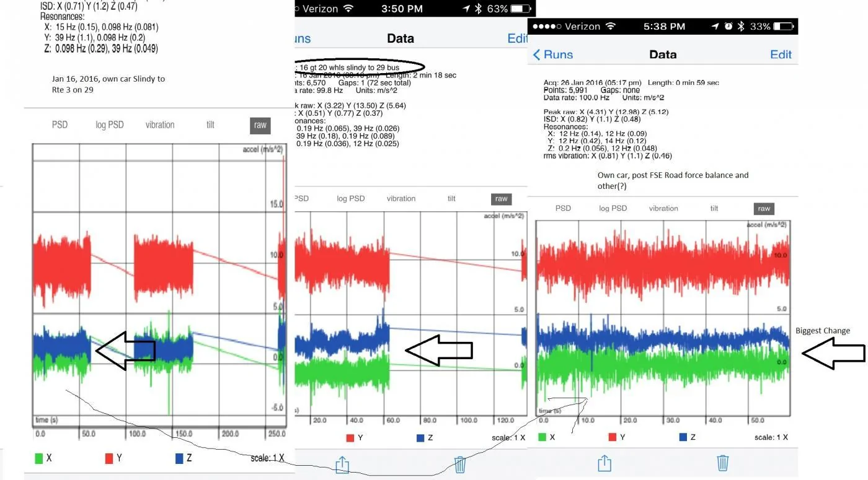
Task: Tap the 'Gaps: 1 (72 sec total)' text
Action: 374,82
